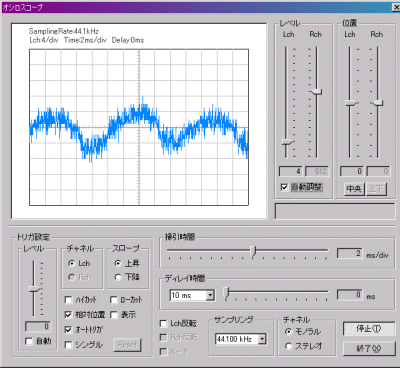Viewport: 400px width, 368px height.
Task: Disable the オートトリガ auto trigger checkbox
Action: coord(68,330)
